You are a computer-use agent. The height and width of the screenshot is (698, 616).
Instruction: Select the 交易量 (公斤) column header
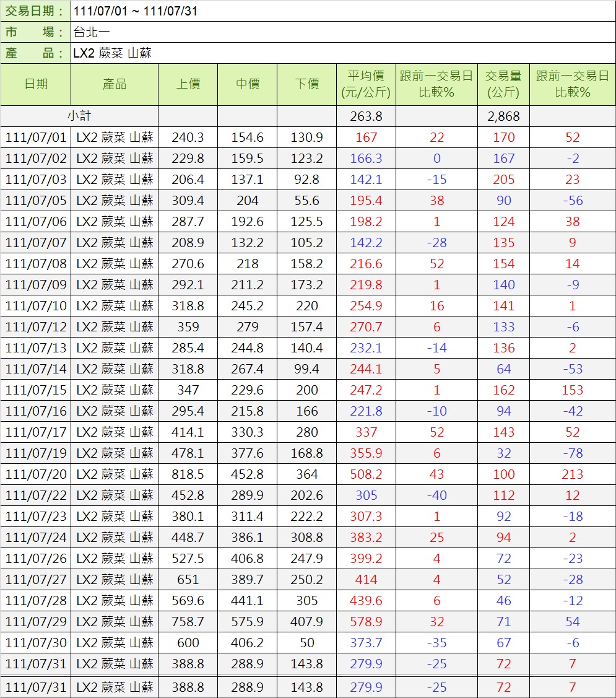pyautogui.click(x=503, y=84)
